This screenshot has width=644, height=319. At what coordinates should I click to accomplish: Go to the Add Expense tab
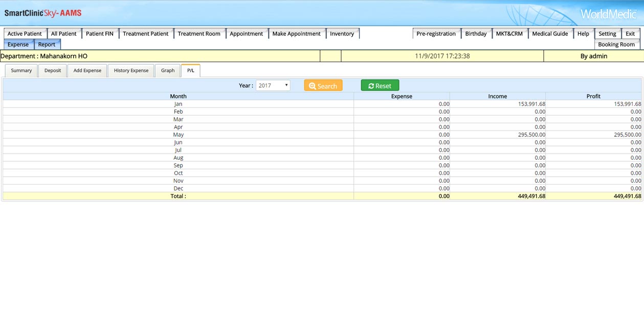pos(87,71)
